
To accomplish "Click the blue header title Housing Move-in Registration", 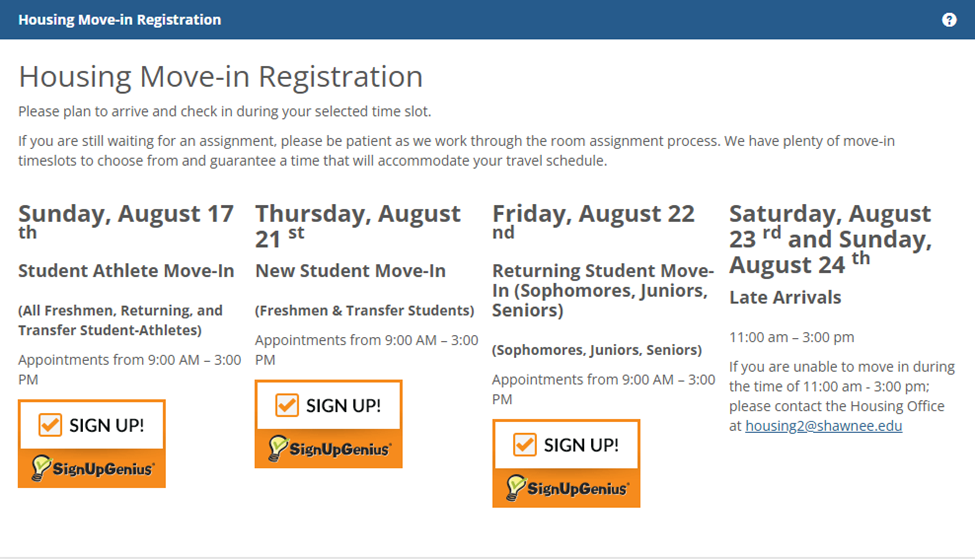I will point(120,20).
